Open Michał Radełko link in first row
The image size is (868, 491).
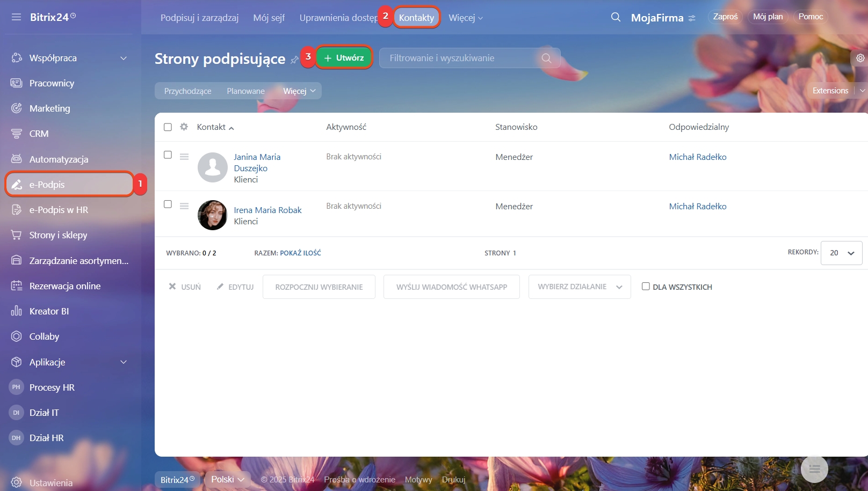point(697,157)
